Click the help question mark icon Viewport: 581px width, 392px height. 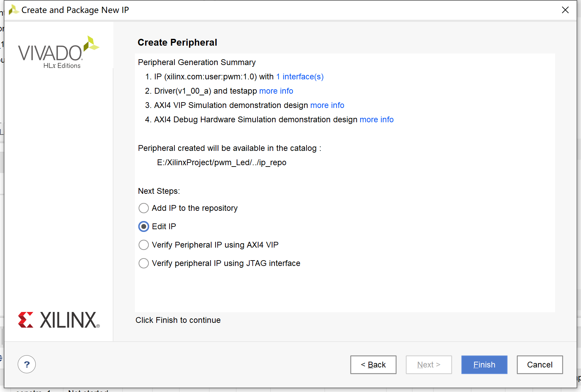point(27,364)
